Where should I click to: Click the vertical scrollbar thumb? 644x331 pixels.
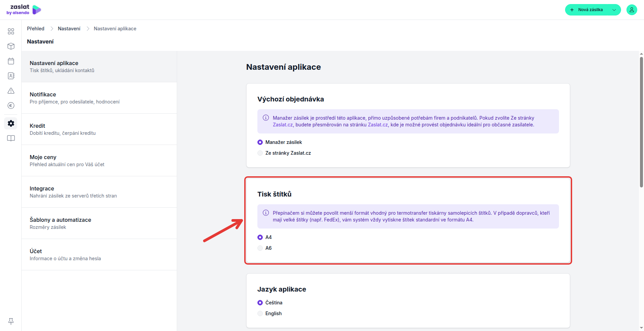[641, 122]
